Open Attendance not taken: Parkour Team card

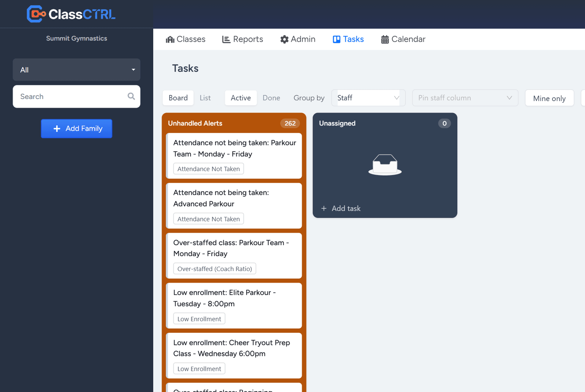234,156
